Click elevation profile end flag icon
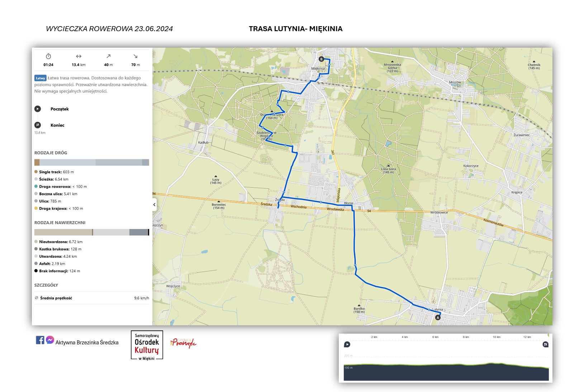 pyautogui.click(x=545, y=344)
